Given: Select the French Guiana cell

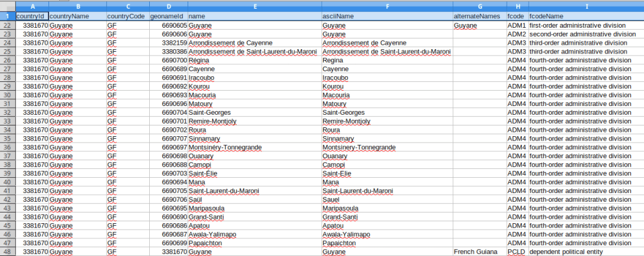Looking at the screenshot, I should (x=478, y=252).
